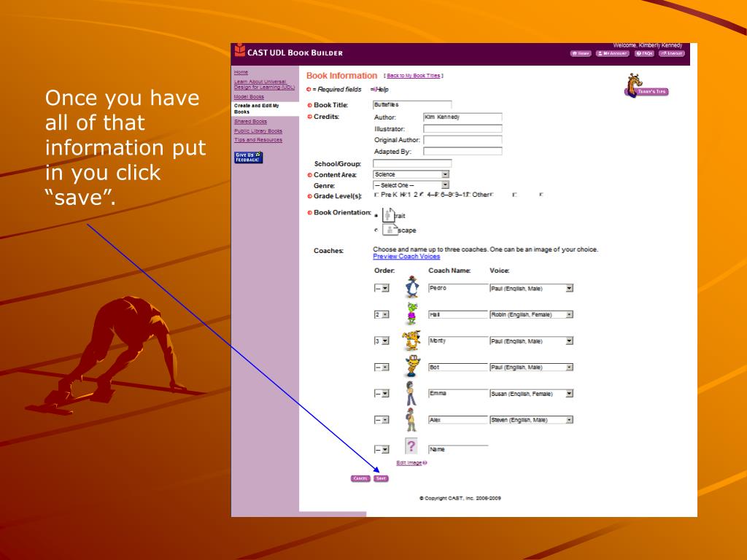
Task: Click the Illustrator input field
Action: pyautogui.click(x=462, y=128)
